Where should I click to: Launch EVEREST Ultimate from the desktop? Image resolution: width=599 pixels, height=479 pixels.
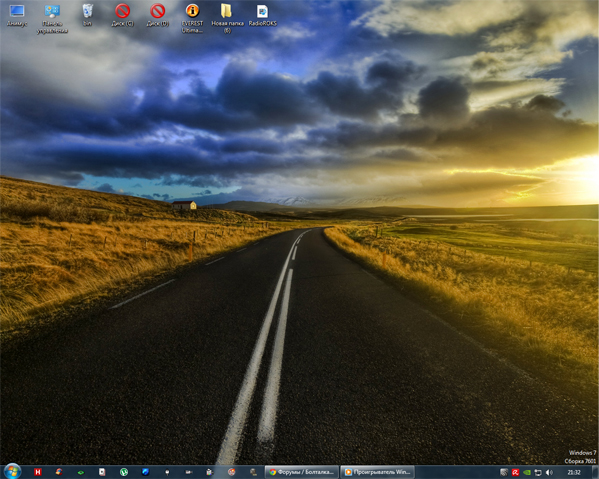pos(193,19)
